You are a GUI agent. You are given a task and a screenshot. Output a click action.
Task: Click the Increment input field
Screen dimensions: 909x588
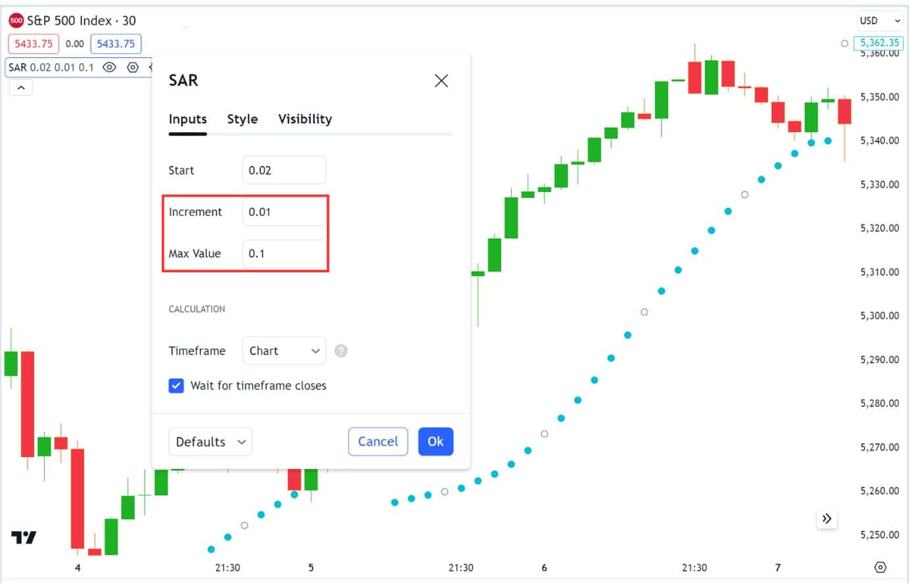[284, 212]
